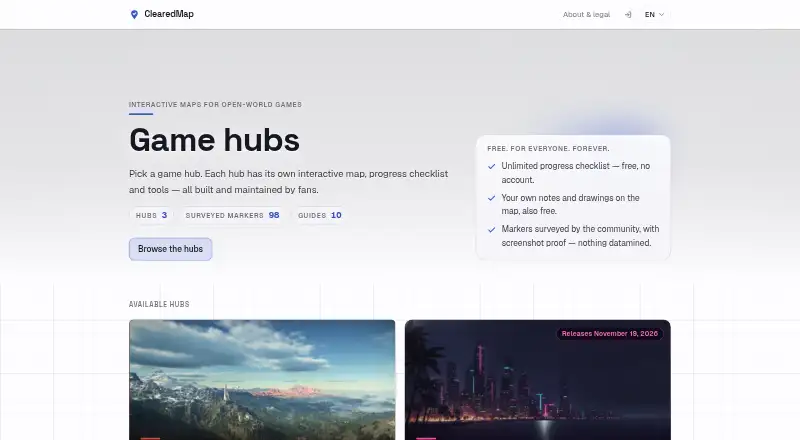Open the mountain landscape game hub card
800x440 pixels.
262,380
